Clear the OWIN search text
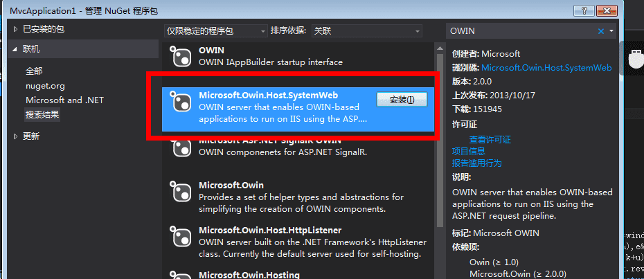Screen dimensions: 644x279 pyautogui.click(x=600, y=31)
